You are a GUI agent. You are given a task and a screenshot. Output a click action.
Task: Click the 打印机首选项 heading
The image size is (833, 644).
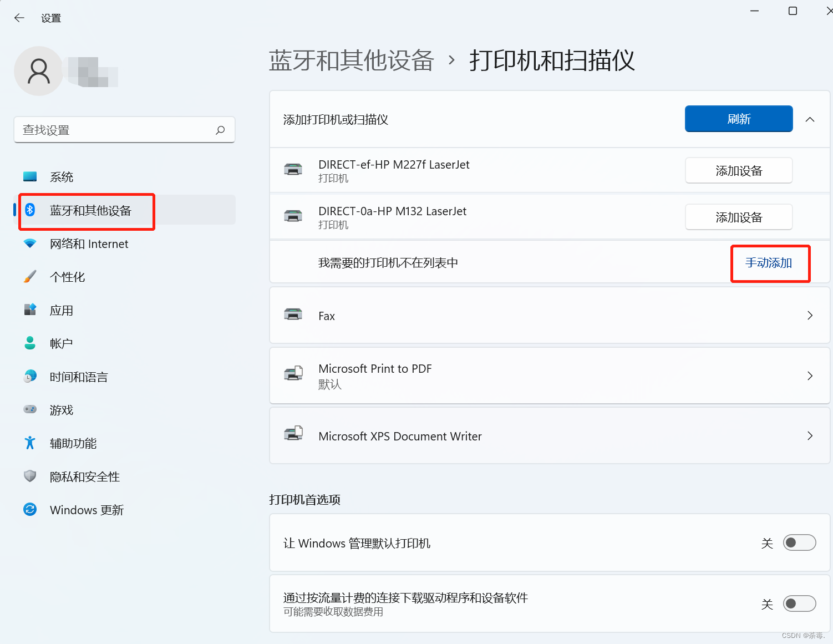[304, 499]
